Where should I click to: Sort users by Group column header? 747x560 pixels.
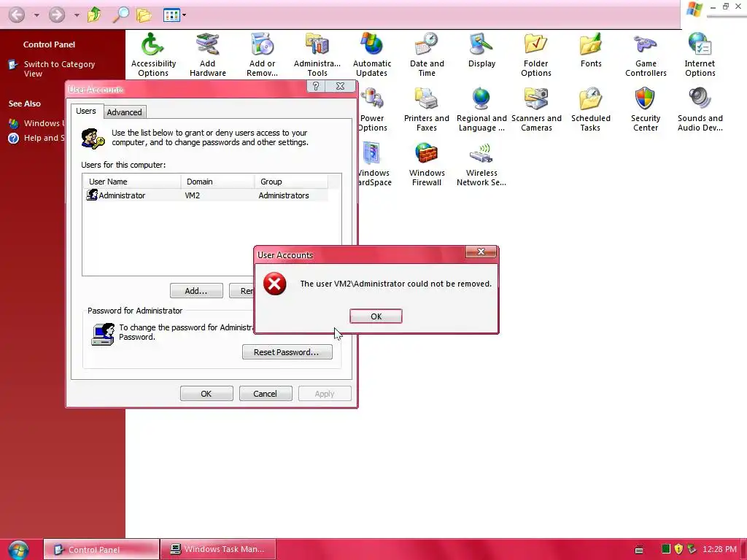coord(291,182)
